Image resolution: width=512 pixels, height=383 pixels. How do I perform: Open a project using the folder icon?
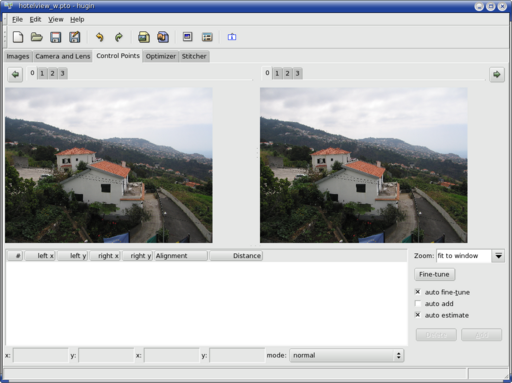[37, 37]
